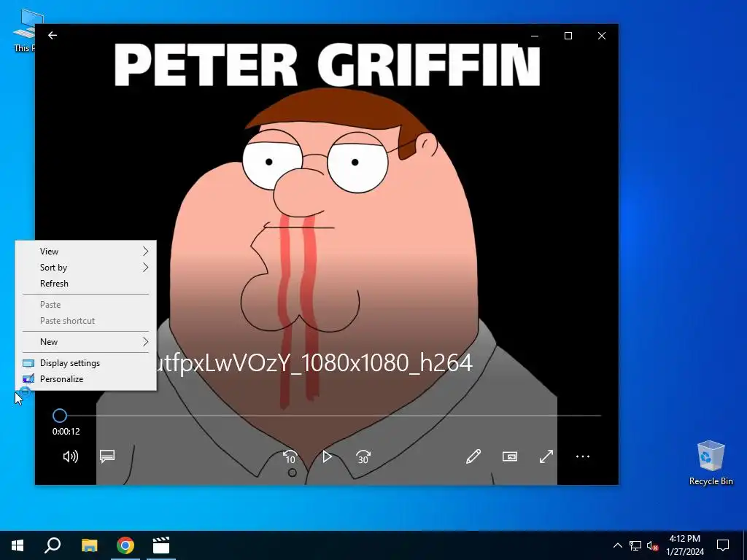Expand the Sort by submenu
Viewport: 747px width, 560px height.
(x=86, y=268)
